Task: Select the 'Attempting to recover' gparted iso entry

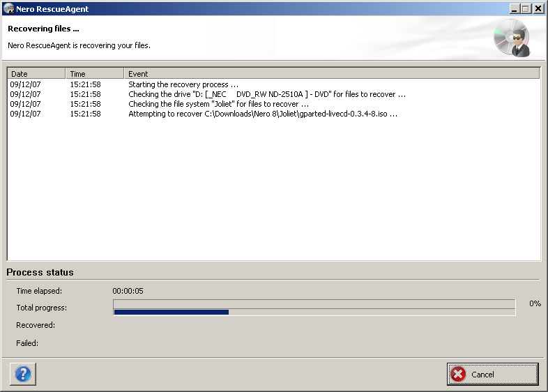Action: click(273, 114)
